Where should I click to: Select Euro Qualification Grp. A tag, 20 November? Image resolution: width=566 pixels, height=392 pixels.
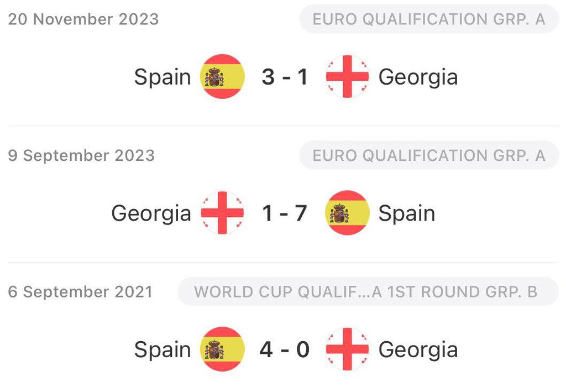point(429,19)
